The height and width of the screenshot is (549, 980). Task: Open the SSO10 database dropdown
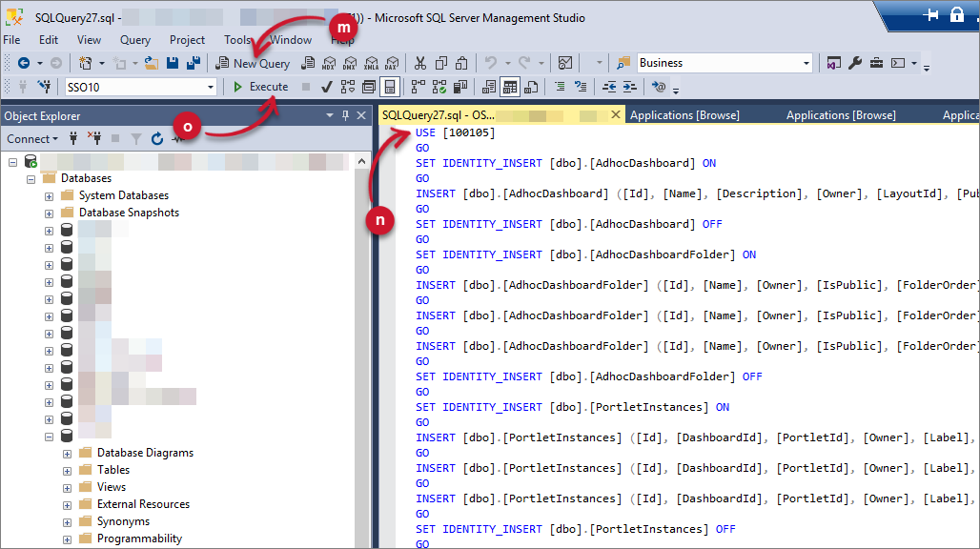(x=212, y=86)
